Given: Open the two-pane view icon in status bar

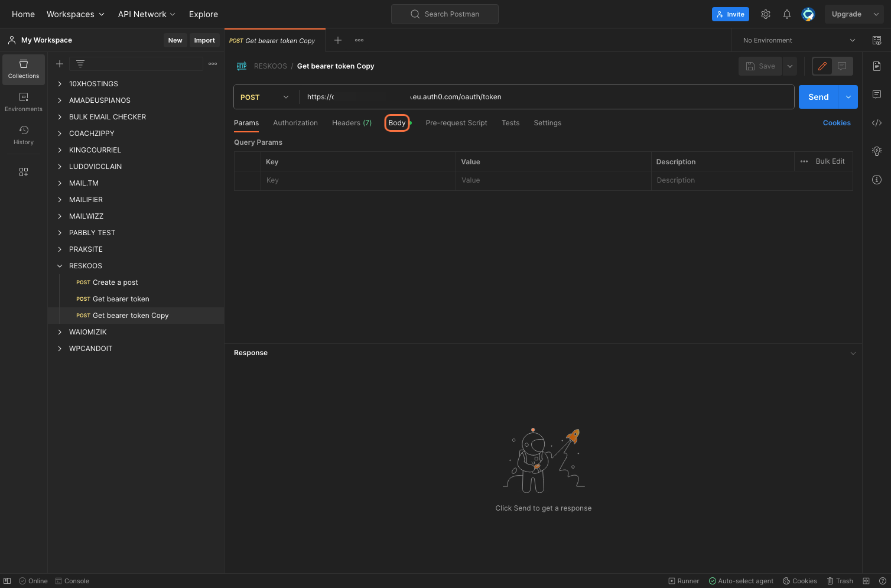Looking at the screenshot, I should [866, 581].
